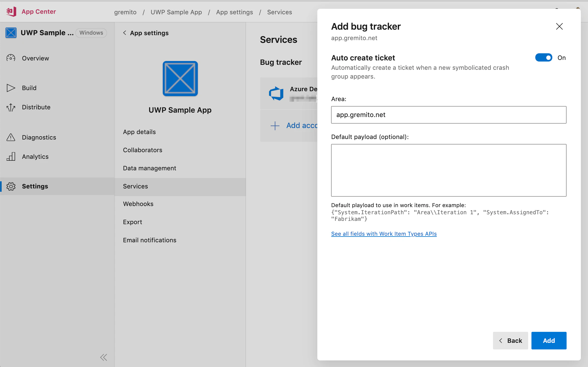Image resolution: width=588 pixels, height=367 pixels.
Task: Click the Area input field
Action: coord(449,115)
